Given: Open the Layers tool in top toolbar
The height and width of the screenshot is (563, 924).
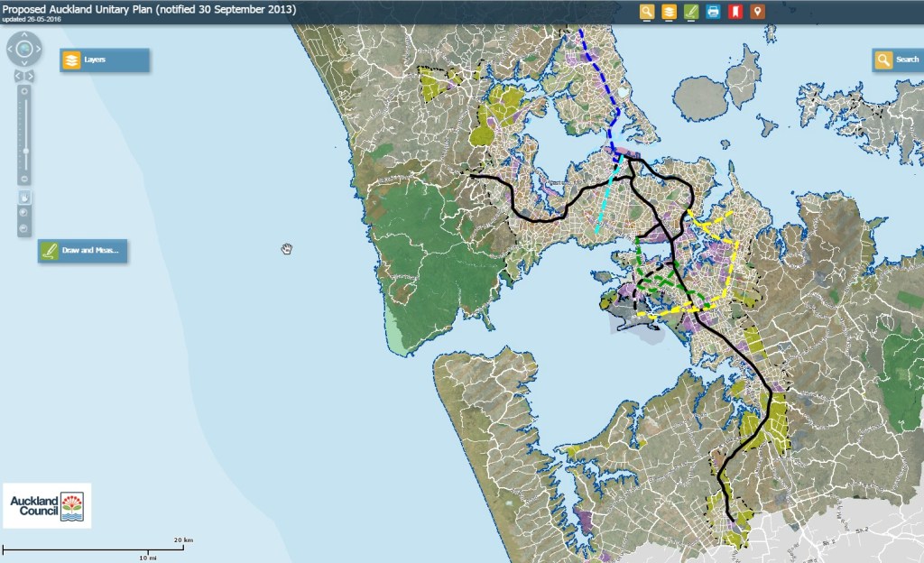Looking at the screenshot, I should [669, 12].
